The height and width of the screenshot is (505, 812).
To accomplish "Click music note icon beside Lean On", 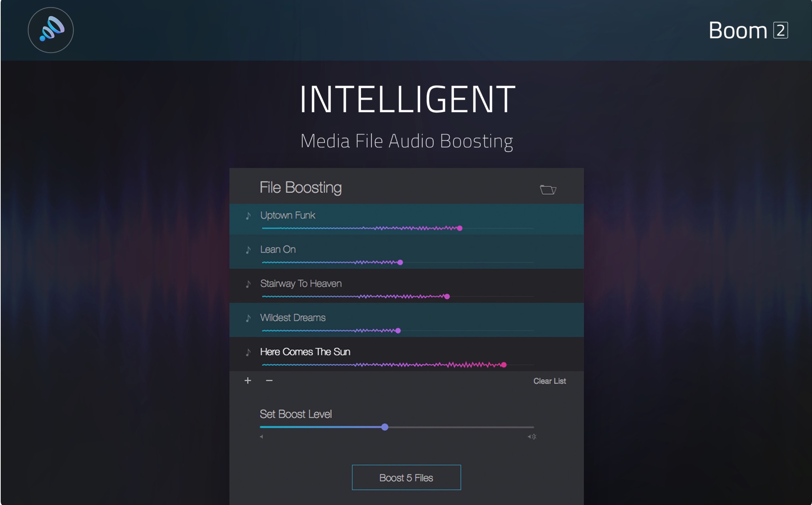I will [248, 250].
